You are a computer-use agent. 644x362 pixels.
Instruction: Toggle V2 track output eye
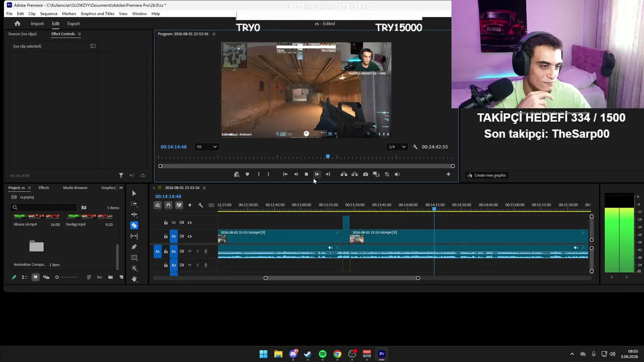click(190, 223)
